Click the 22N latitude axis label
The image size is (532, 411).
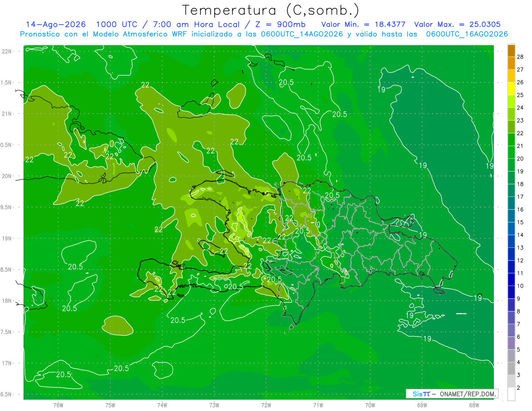tap(7, 51)
